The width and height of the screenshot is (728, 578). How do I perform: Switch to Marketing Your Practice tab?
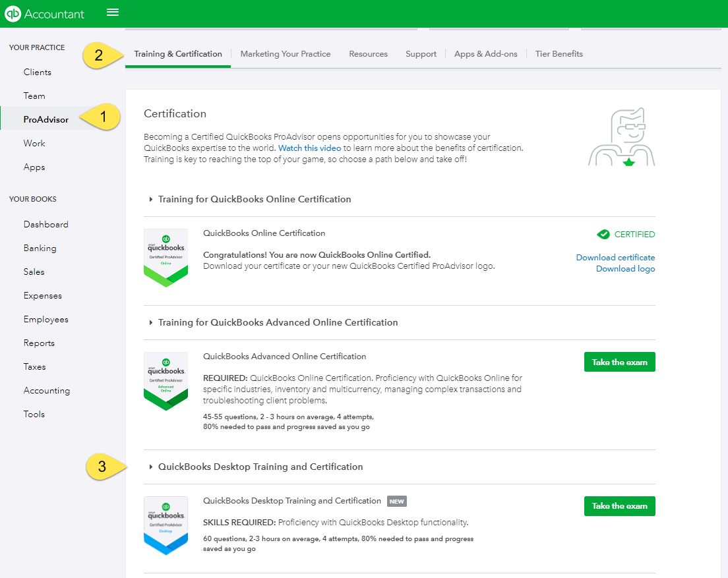285,54
